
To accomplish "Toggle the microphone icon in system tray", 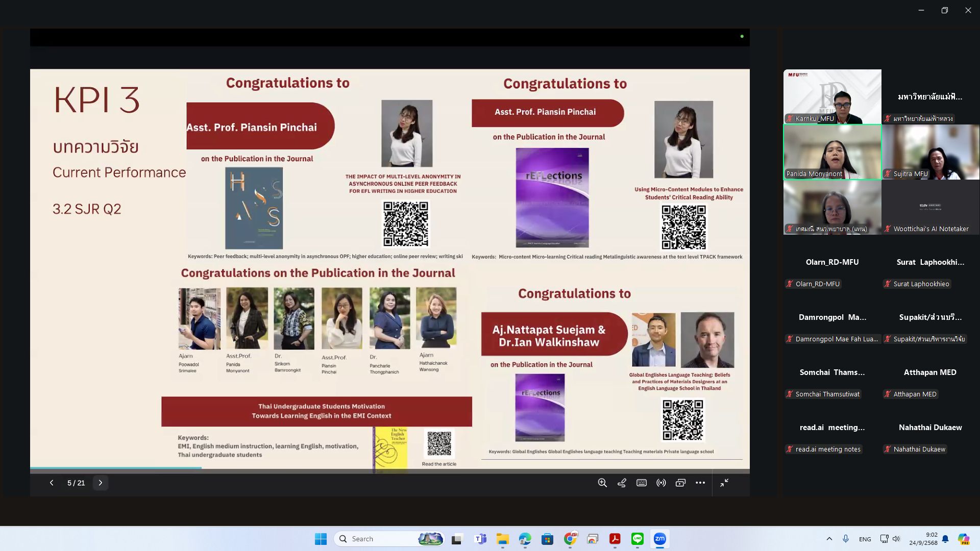I will (846, 539).
